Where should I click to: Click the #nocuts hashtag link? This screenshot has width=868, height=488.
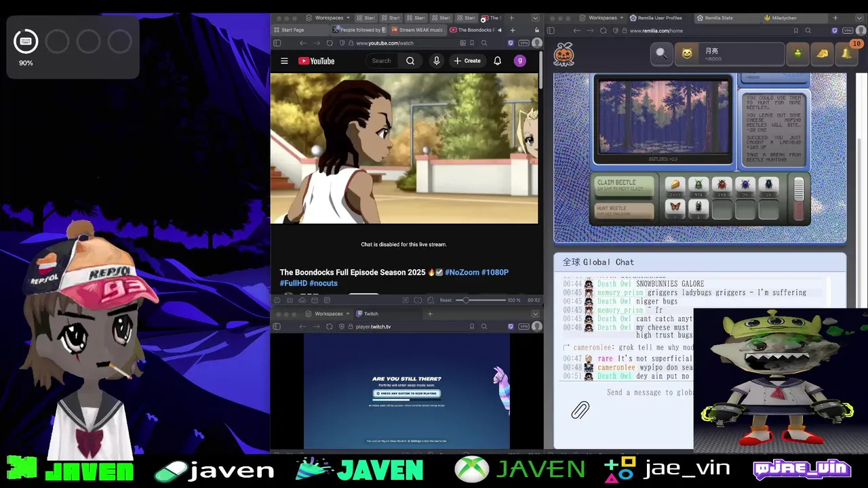pos(323,283)
